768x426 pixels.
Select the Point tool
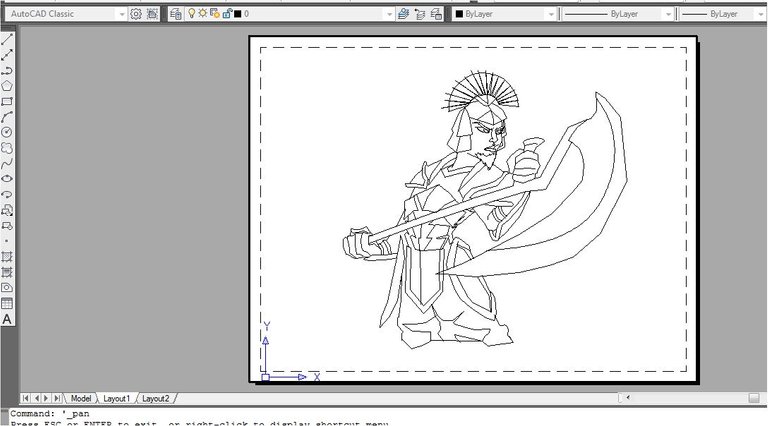pyautogui.click(x=7, y=241)
